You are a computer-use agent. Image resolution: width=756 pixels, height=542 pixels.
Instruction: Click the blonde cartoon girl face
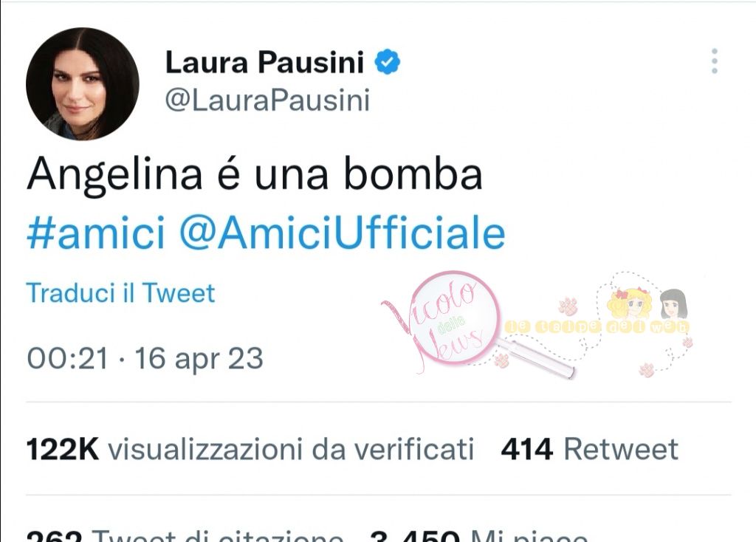click(630, 303)
